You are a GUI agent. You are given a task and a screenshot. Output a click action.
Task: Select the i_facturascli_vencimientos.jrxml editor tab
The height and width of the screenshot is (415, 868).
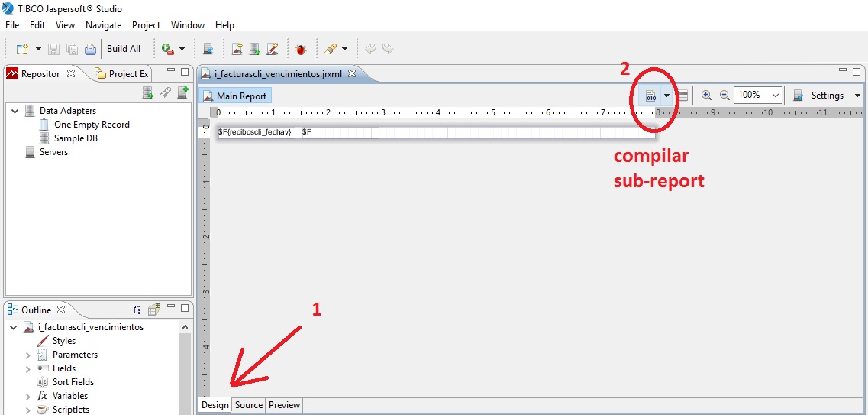click(x=279, y=73)
